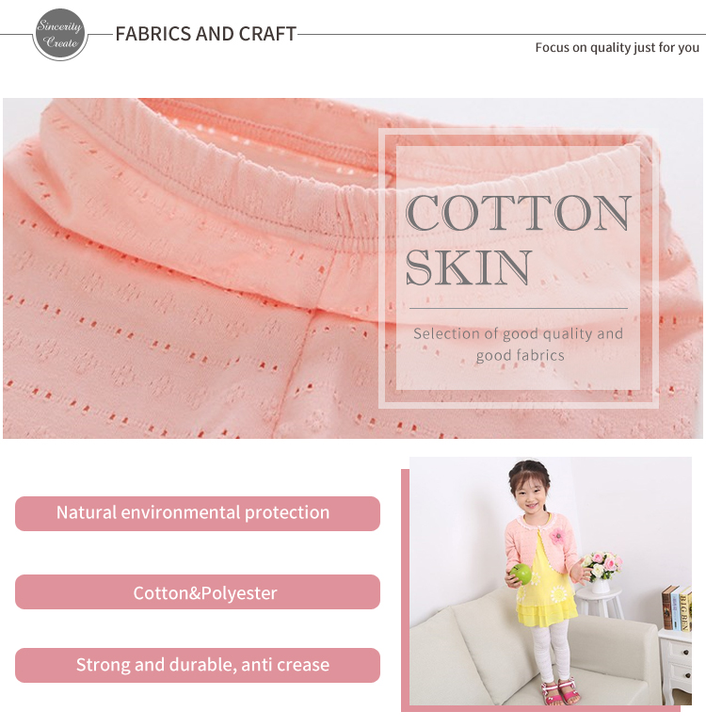
Task: Open the girl in yellow dress photo
Action: coord(551,581)
